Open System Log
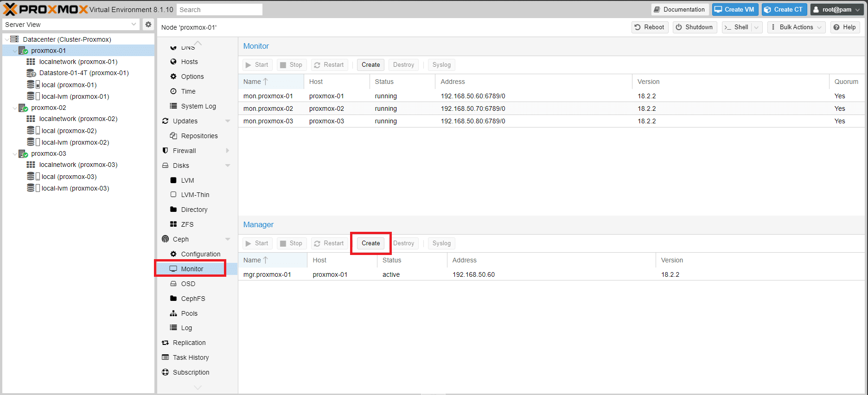 198,106
